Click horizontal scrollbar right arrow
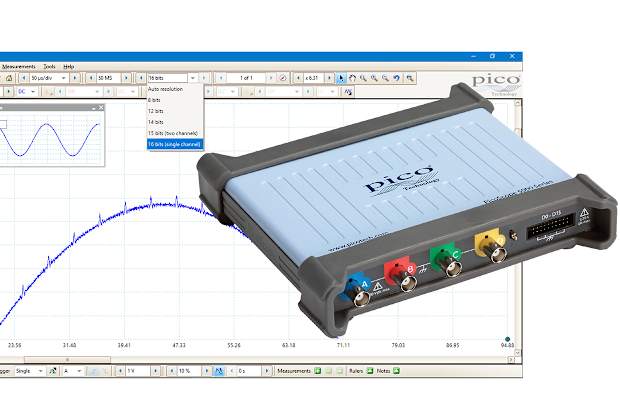This screenshot has width=620, height=413. [511, 360]
